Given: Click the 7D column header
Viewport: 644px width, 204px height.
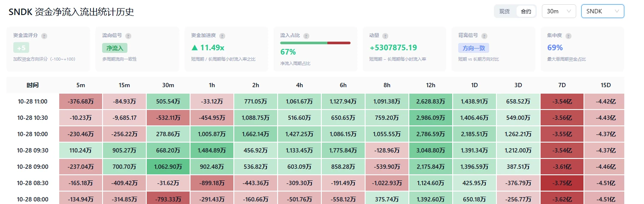Looking at the screenshot, I should point(562,85).
